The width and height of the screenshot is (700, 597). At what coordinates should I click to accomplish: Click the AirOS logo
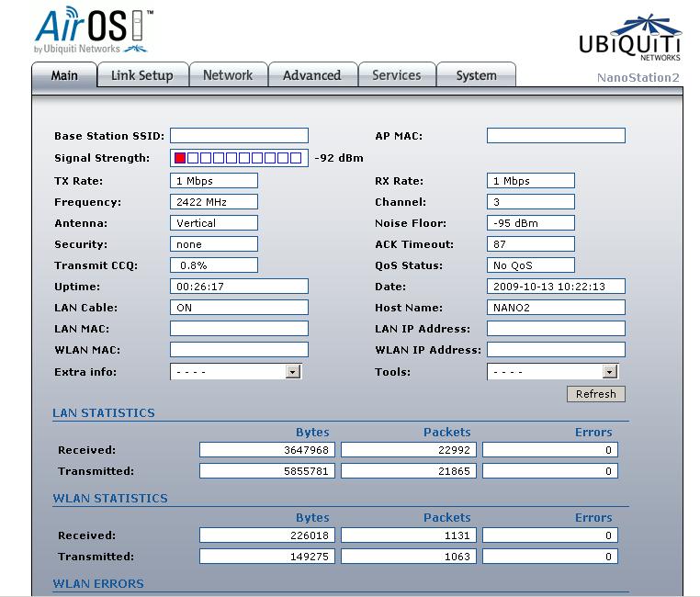pos(92,30)
